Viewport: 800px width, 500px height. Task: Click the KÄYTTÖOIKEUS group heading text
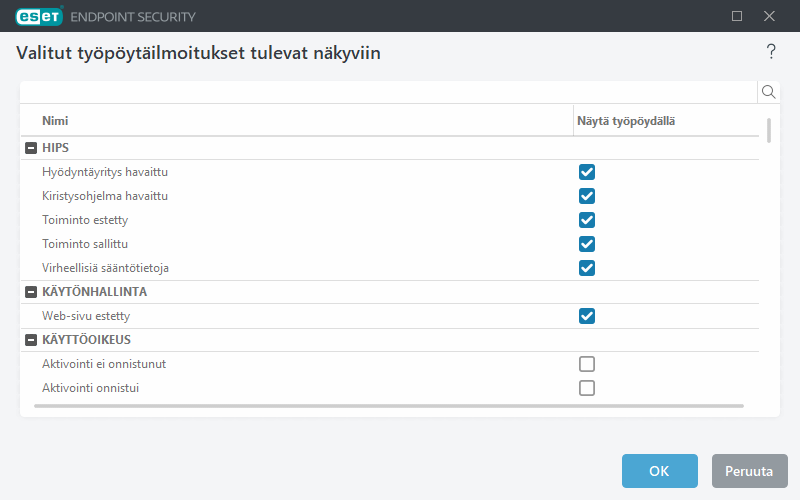pos(86,340)
